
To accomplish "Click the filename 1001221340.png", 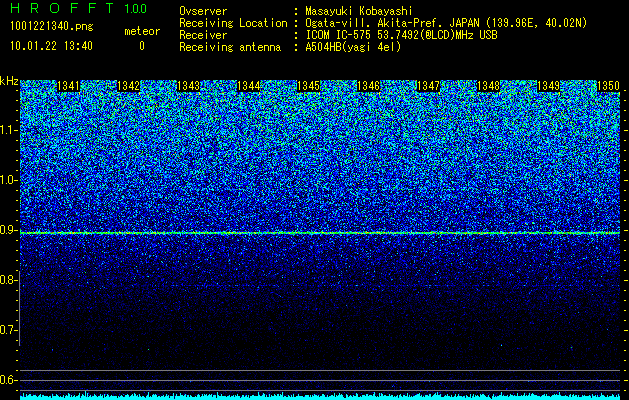I will (x=52, y=26).
